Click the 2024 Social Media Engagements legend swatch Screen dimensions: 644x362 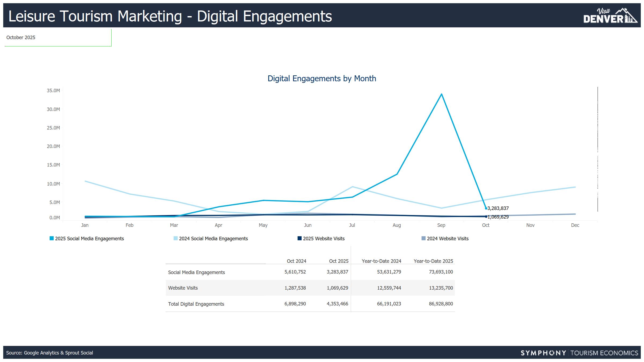(176, 238)
